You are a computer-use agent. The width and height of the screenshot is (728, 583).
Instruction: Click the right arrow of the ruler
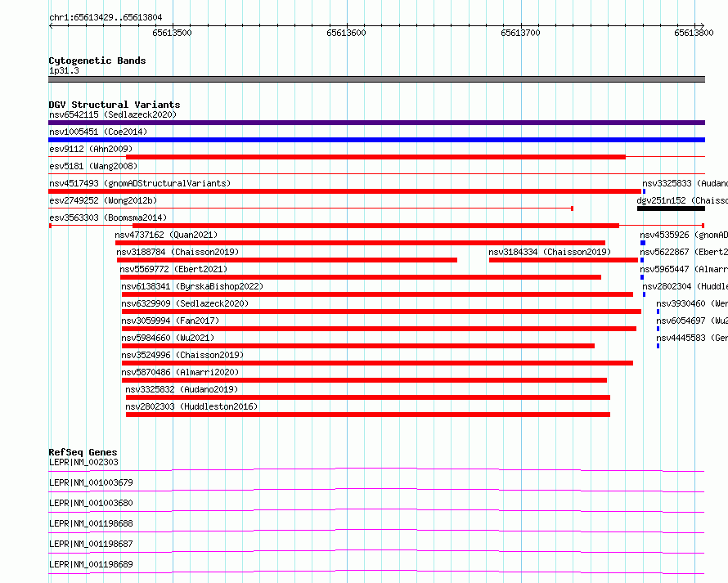702,25
